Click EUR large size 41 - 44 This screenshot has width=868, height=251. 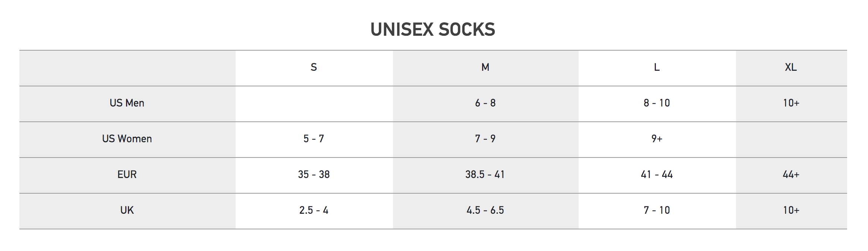click(657, 175)
